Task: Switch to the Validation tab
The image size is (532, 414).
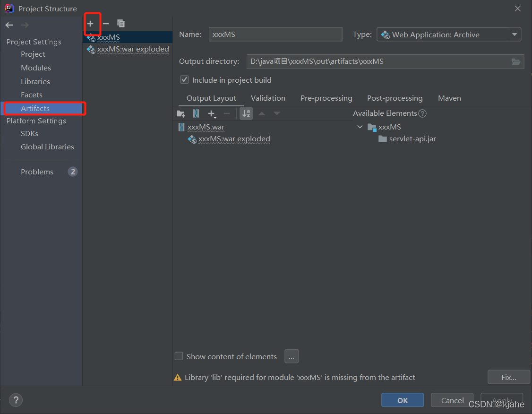Action: (268, 98)
